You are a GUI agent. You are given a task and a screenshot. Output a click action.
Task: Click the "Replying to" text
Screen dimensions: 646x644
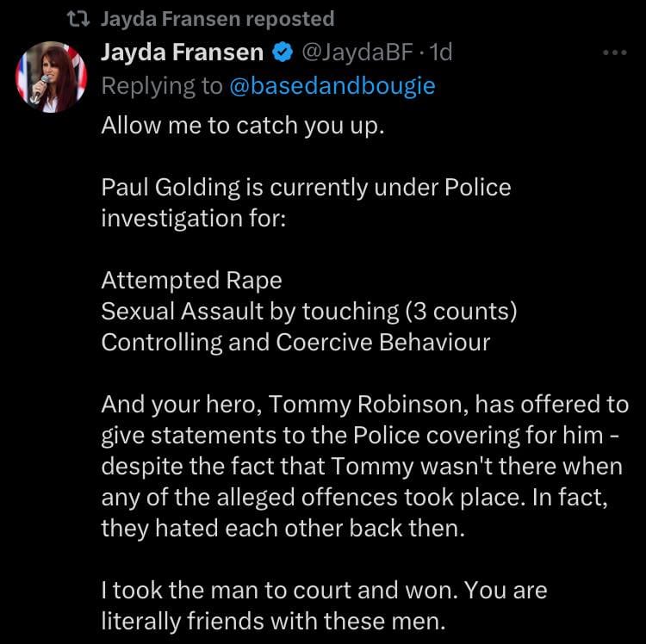pos(161,86)
